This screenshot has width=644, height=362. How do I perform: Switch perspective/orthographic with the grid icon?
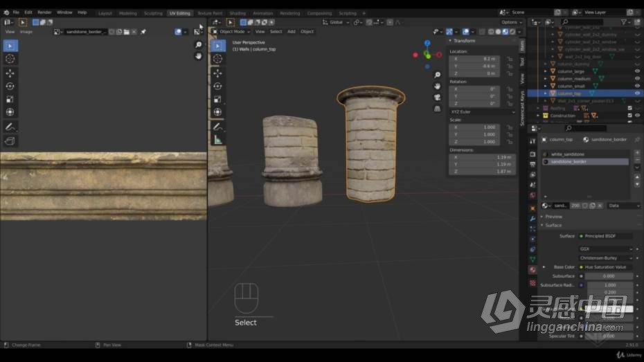point(438,109)
